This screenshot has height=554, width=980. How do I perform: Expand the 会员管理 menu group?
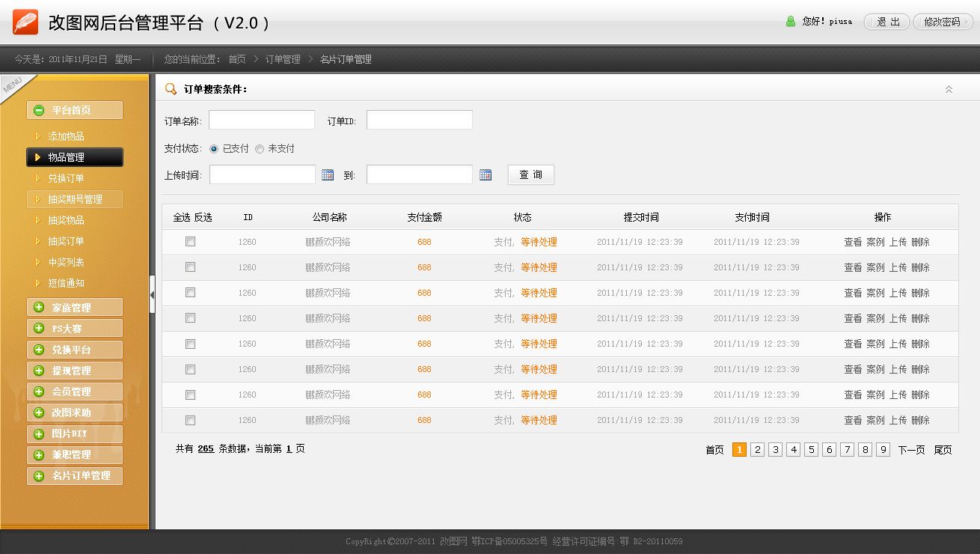[x=75, y=392]
